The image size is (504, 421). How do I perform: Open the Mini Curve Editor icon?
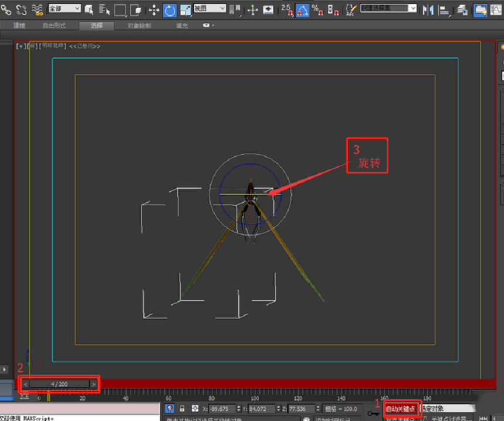tap(24, 398)
